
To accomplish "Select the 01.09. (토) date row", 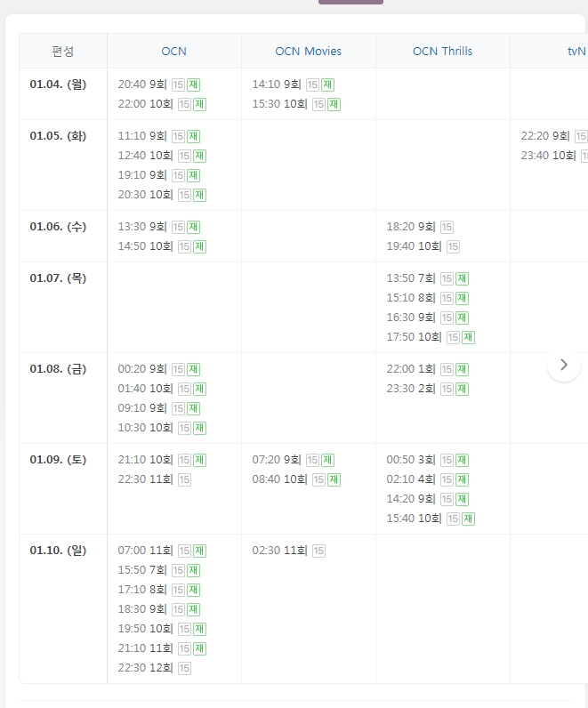I will (x=58, y=460).
